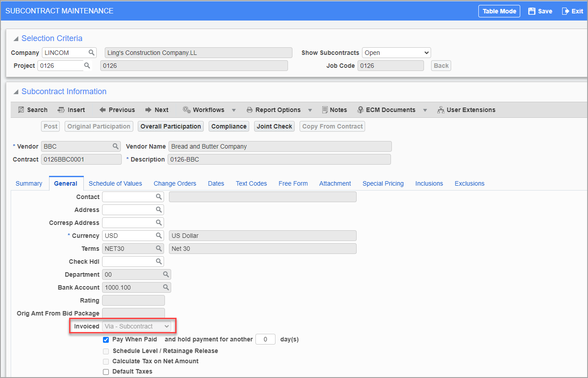Open Department lookup magnifier
Viewport: 588px width, 378px height.
click(166, 274)
